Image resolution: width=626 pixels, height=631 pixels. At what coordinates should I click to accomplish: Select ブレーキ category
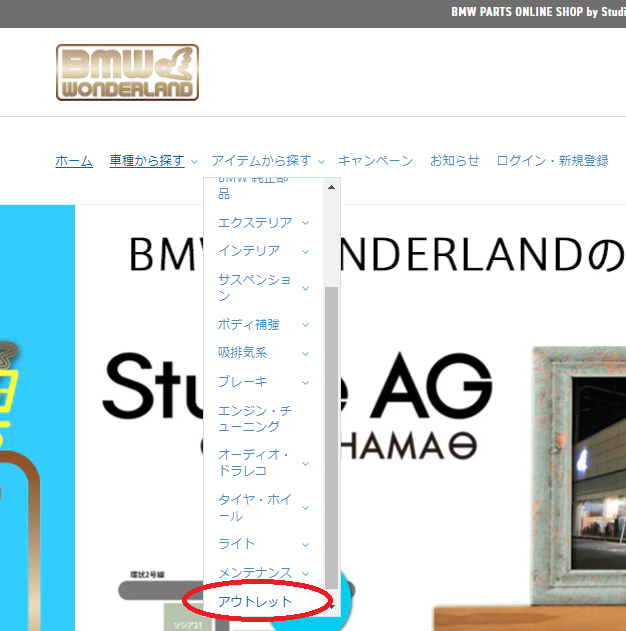point(243,381)
